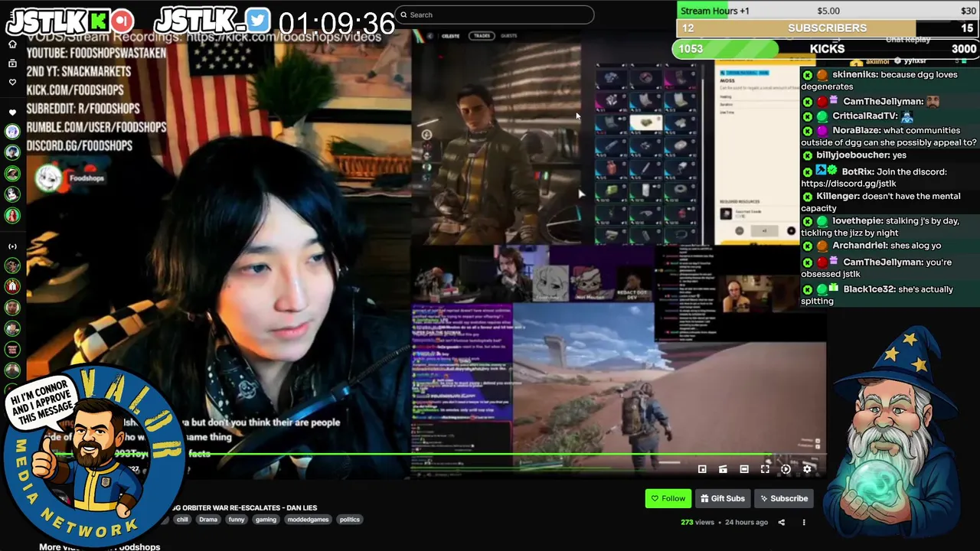
Task: Share the video using share icon
Action: 782,522
